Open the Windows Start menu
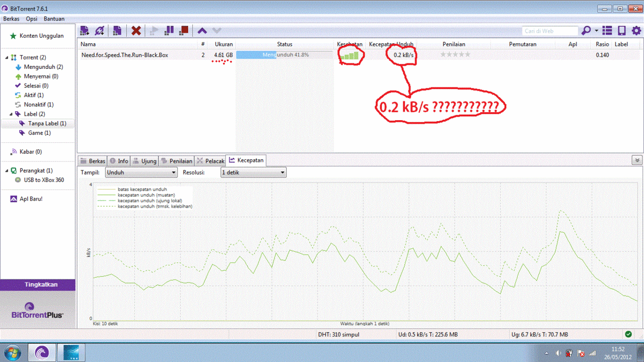Screen dimensions: 644x362 (12, 352)
